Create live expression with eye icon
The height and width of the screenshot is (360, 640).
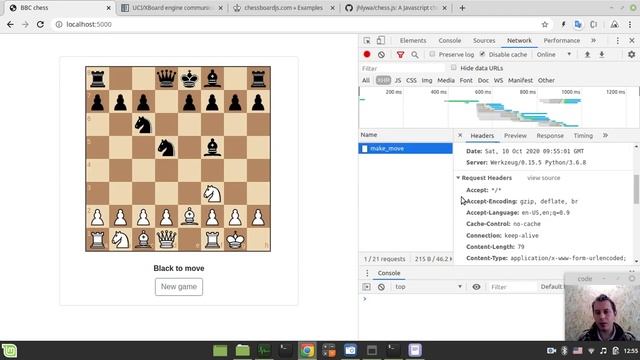tap(476, 287)
